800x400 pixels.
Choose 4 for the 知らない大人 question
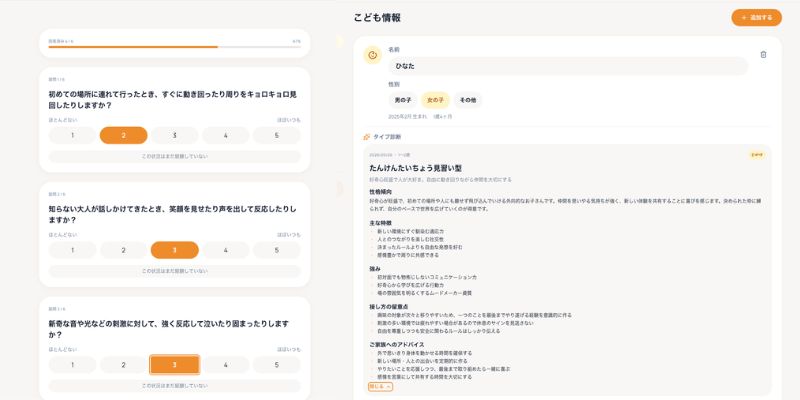pyautogui.click(x=226, y=250)
